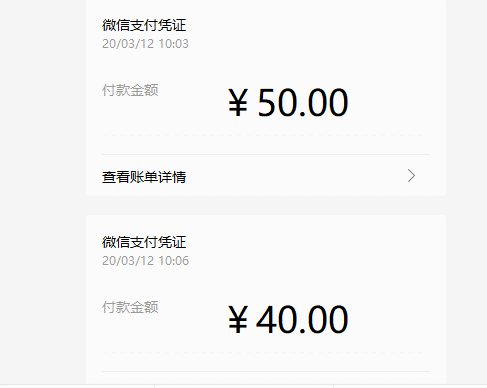
Task: Click the divider line above 查看账单详情
Action: point(266,154)
